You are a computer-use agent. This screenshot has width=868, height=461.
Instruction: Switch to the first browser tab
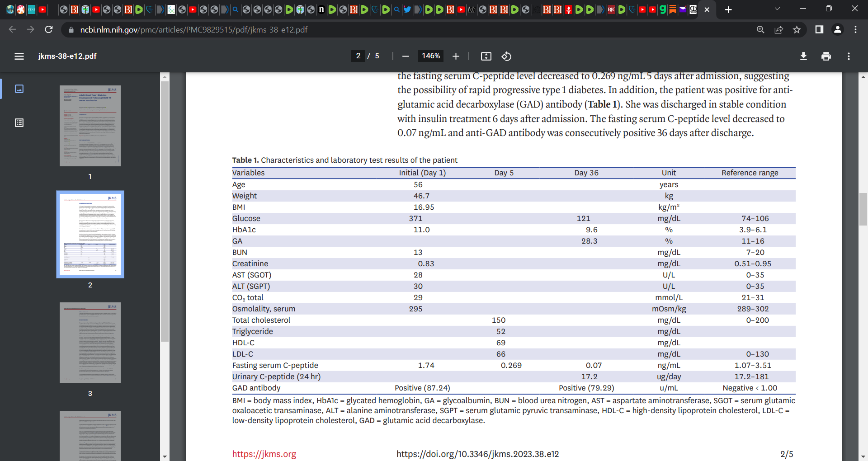click(10, 9)
